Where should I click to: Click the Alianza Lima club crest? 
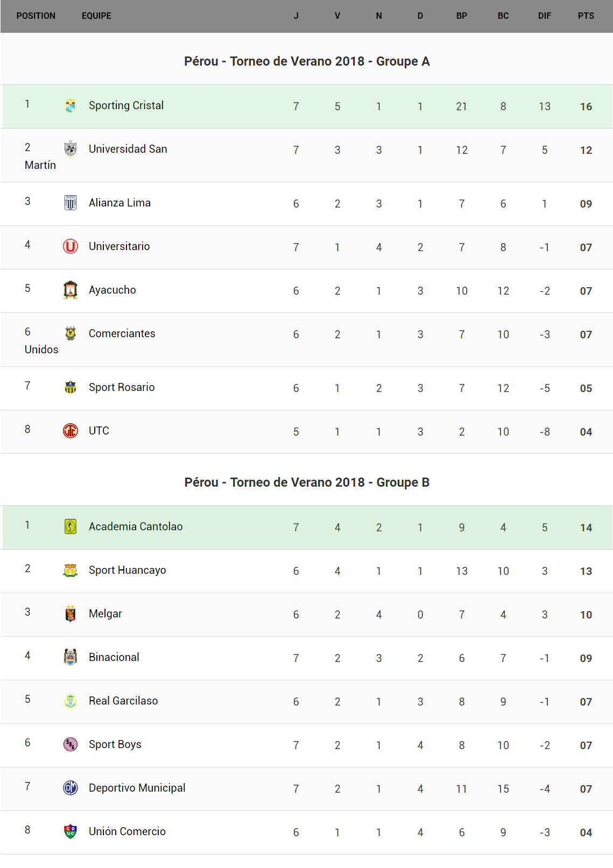coord(71,203)
